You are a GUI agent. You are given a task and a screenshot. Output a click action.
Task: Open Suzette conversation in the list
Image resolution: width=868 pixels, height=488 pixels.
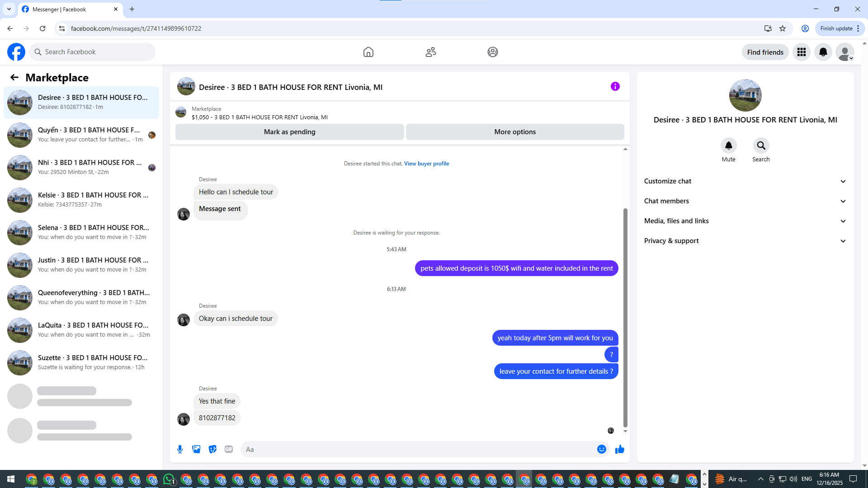[81, 362]
